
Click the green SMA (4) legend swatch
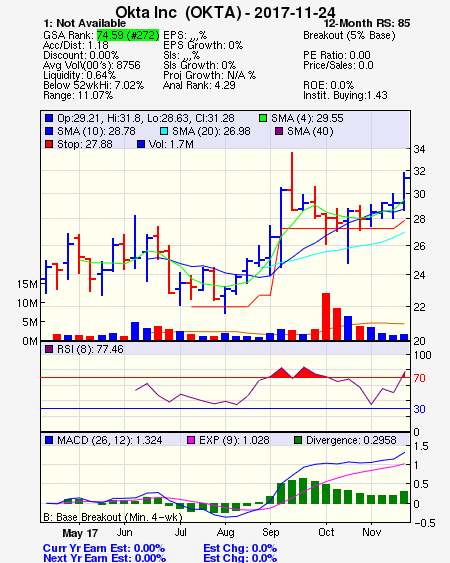point(263,118)
